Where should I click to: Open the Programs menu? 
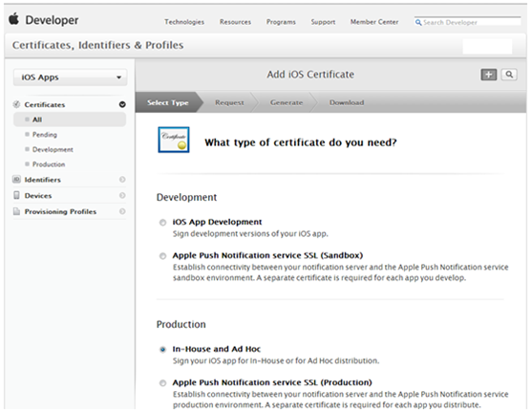tap(281, 22)
